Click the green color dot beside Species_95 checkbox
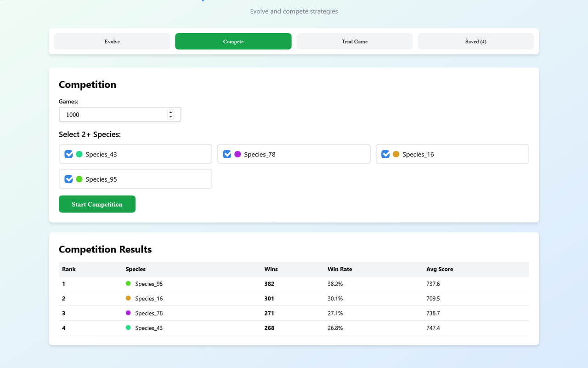 tap(79, 179)
